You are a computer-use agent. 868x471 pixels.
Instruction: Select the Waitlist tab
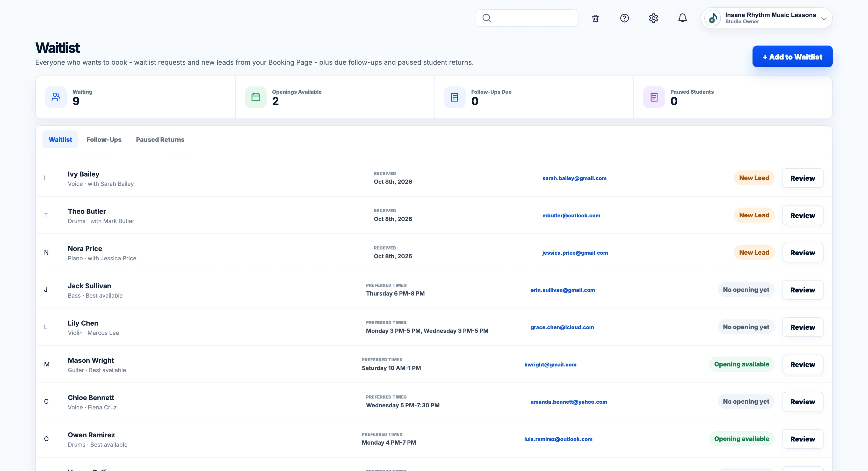tap(60, 139)
